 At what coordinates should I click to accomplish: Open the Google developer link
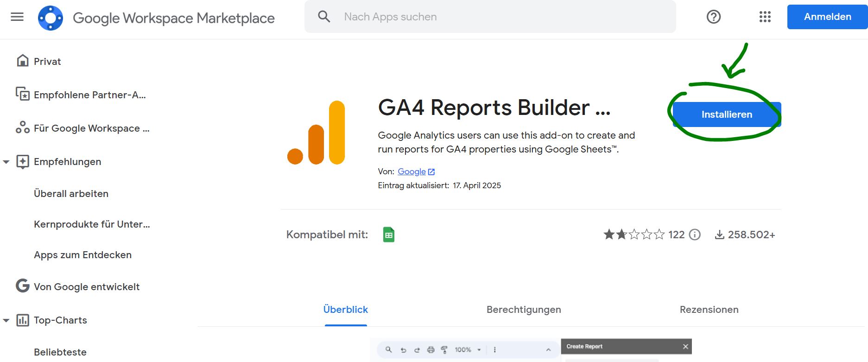tap(412, 171)
